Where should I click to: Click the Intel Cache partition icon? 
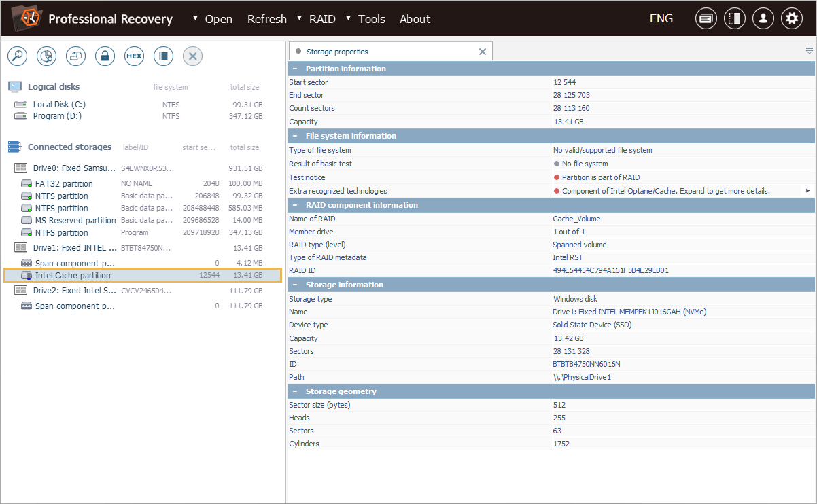point(27,276)
